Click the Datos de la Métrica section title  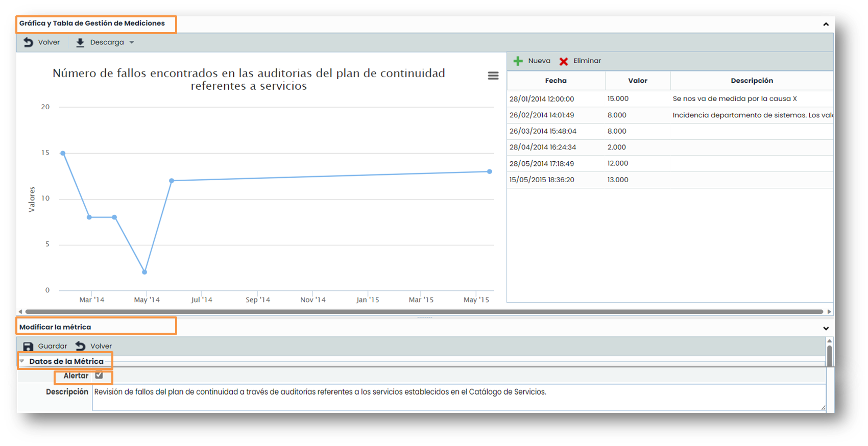click(66, 361)
